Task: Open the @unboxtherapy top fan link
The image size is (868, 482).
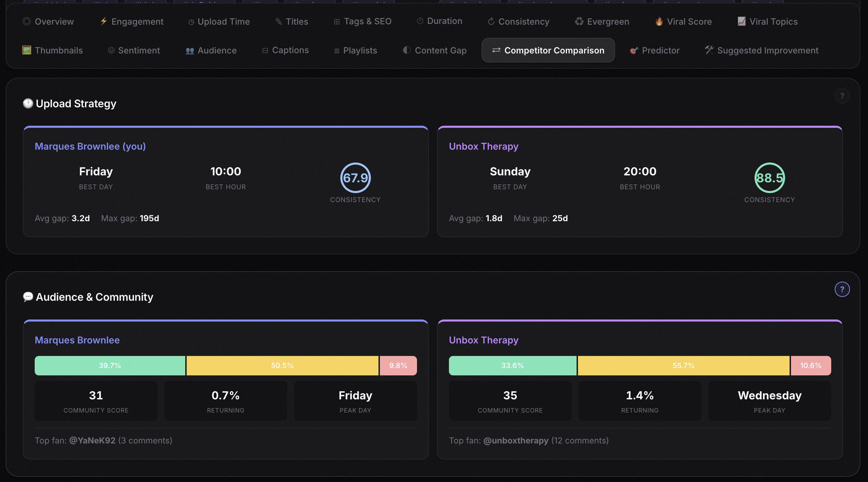Action: 516,440
